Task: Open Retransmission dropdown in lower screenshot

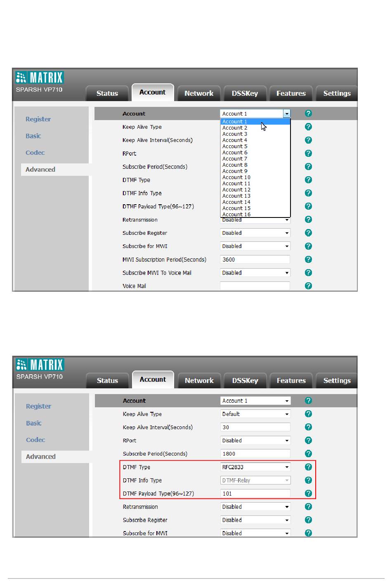Action: (x=255, y=507)
